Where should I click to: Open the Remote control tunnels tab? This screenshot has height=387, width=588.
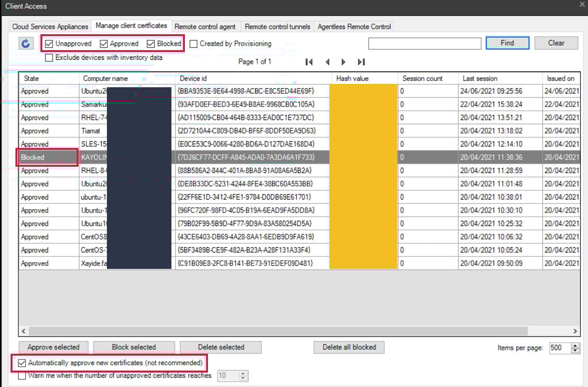(x=277, y=27)
